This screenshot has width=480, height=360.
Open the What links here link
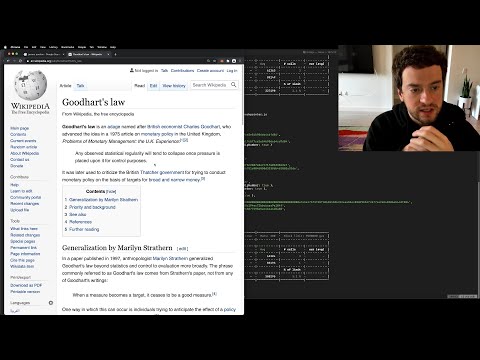click(x=24, y=229)
